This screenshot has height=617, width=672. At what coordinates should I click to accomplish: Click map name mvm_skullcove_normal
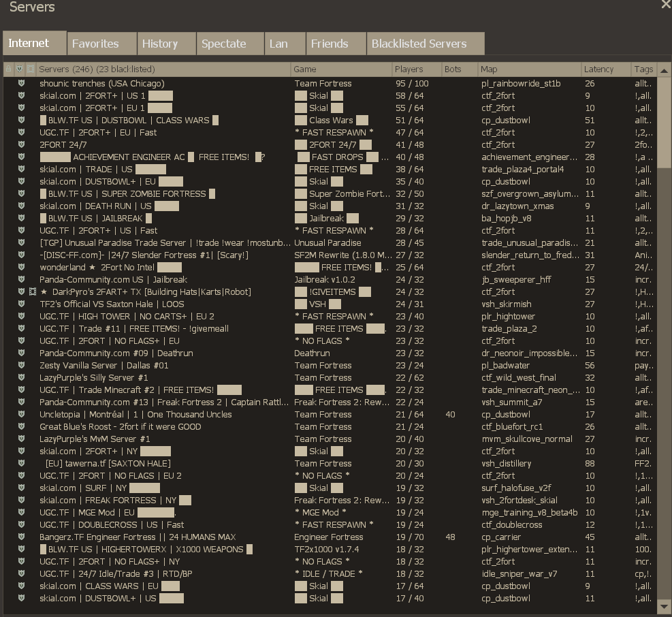[527, 439]
